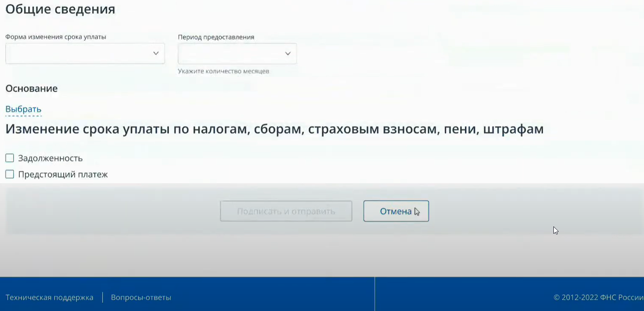Viewport: 644px width, 311px height.
Task: Click chevron arrow in Форма изменения срока уплаты
Action: 156,53
